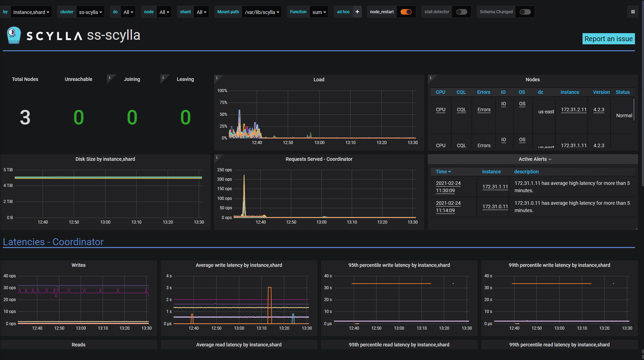The height and width of the screenshot is (360, 644).
Task: Expand the dc filter dropdown
Action: 128,12
